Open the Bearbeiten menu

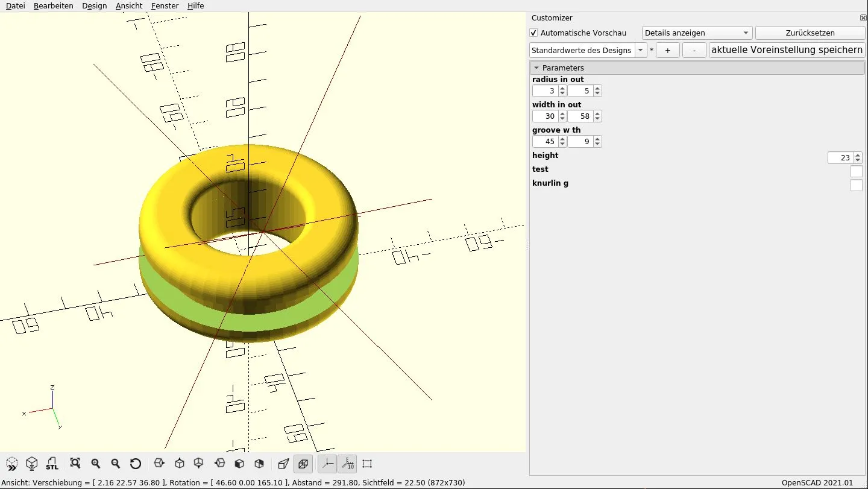pos(54,6)
